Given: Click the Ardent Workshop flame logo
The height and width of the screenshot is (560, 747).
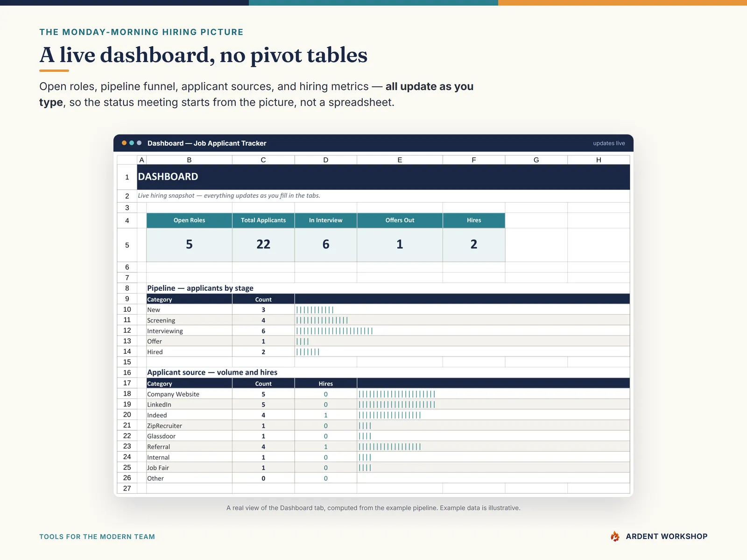Looking at the screenshot, I should click(615, 536).
